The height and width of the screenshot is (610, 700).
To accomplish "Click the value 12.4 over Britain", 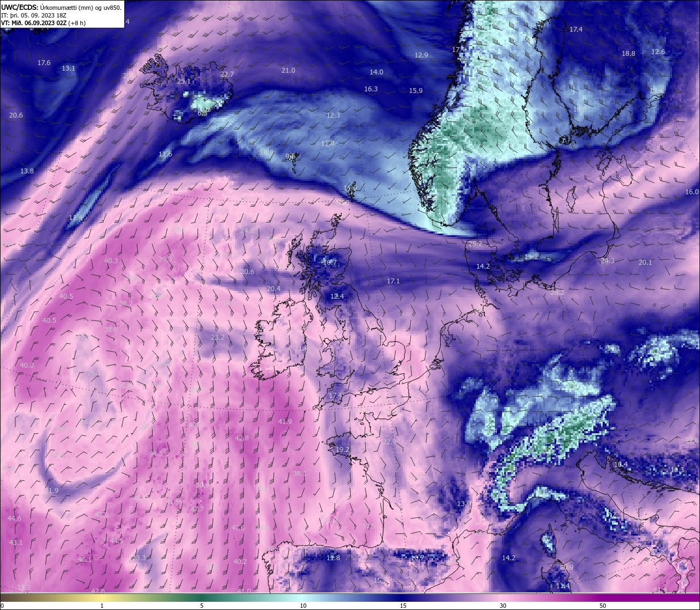I will click(x=337, y=297).
